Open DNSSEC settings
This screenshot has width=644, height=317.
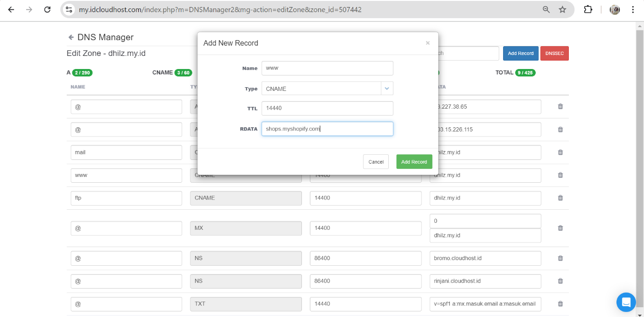coord(555,53)
